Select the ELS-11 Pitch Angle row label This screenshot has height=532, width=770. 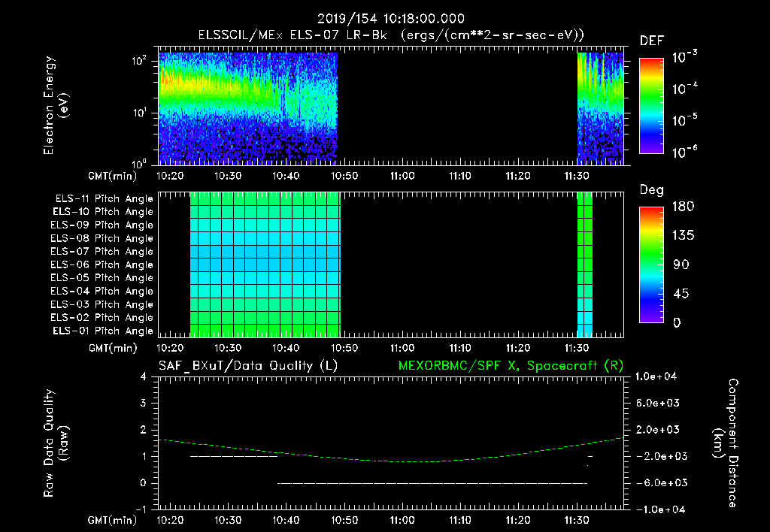point(104,199)
